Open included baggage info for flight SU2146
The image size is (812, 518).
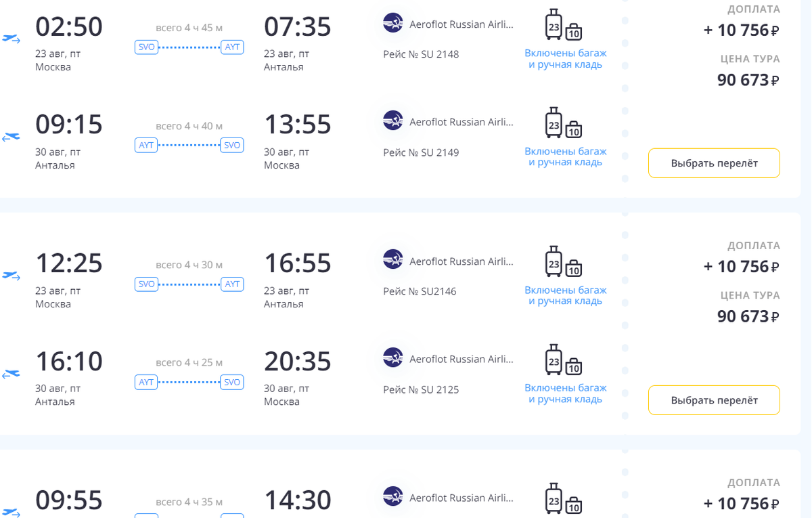(x=566, y=295)
